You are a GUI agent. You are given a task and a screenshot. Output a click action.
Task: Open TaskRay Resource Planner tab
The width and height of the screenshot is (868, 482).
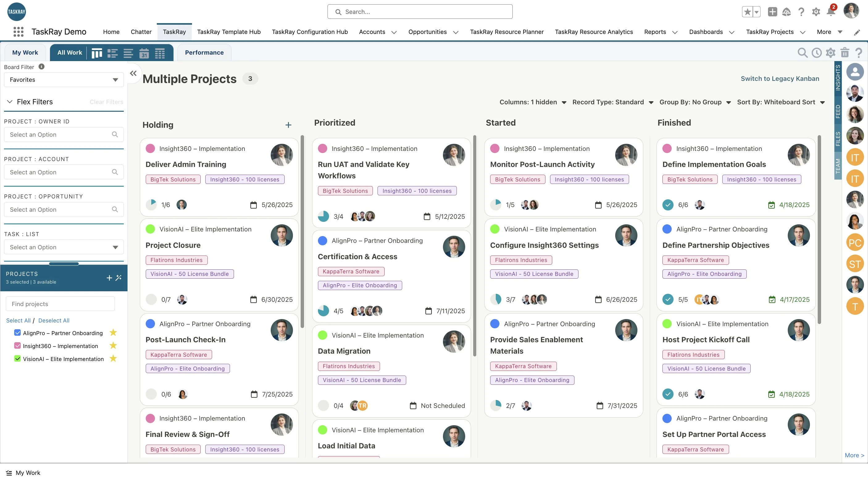507,32
